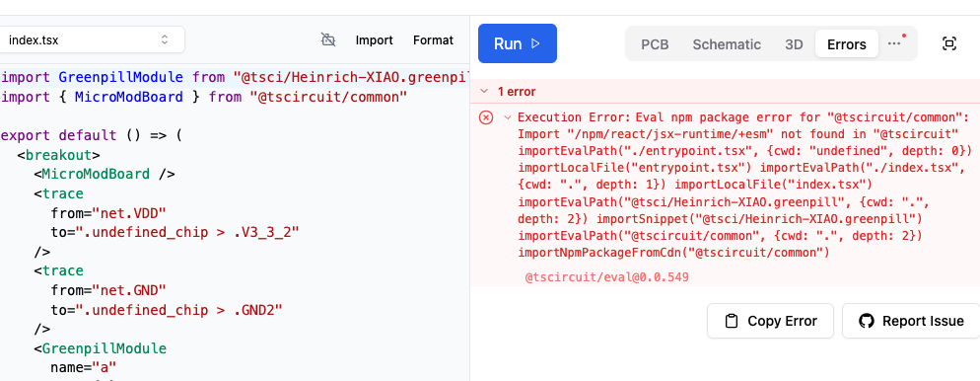This screenshot has height=381, width=980.
Task: Click the Import button in editor toolbar
Action: point(375,40)
